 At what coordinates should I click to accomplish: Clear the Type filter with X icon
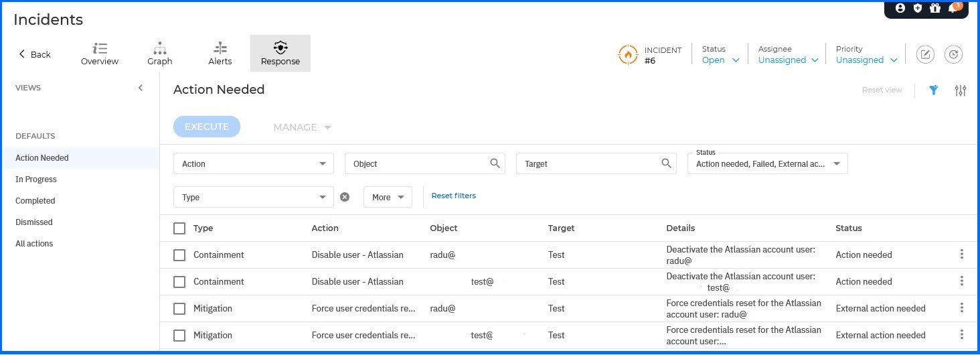345,197
